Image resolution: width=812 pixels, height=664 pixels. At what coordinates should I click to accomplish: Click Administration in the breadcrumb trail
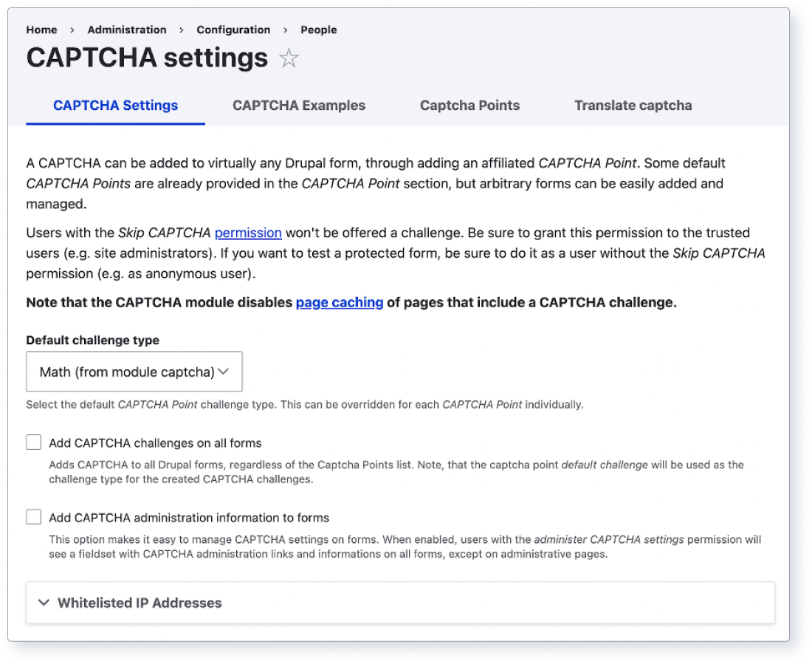127,30
